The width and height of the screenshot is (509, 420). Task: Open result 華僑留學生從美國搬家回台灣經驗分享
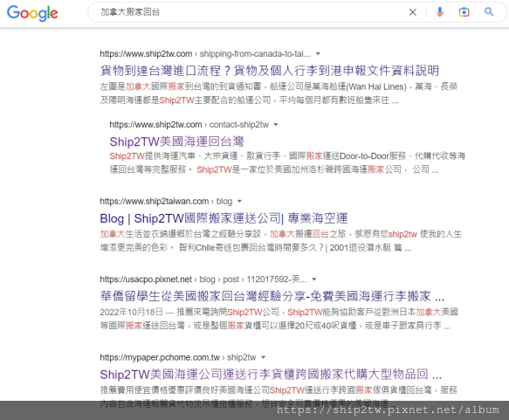[272, 296]
